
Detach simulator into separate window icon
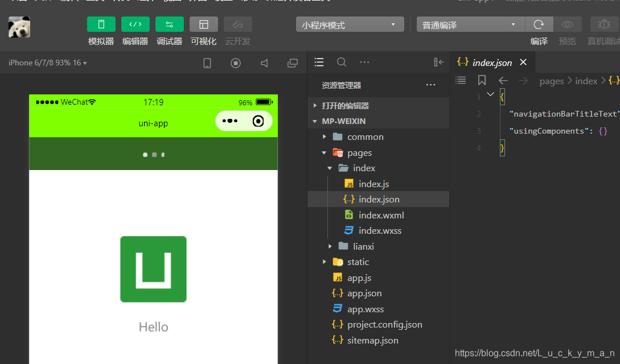pos(293,63)
